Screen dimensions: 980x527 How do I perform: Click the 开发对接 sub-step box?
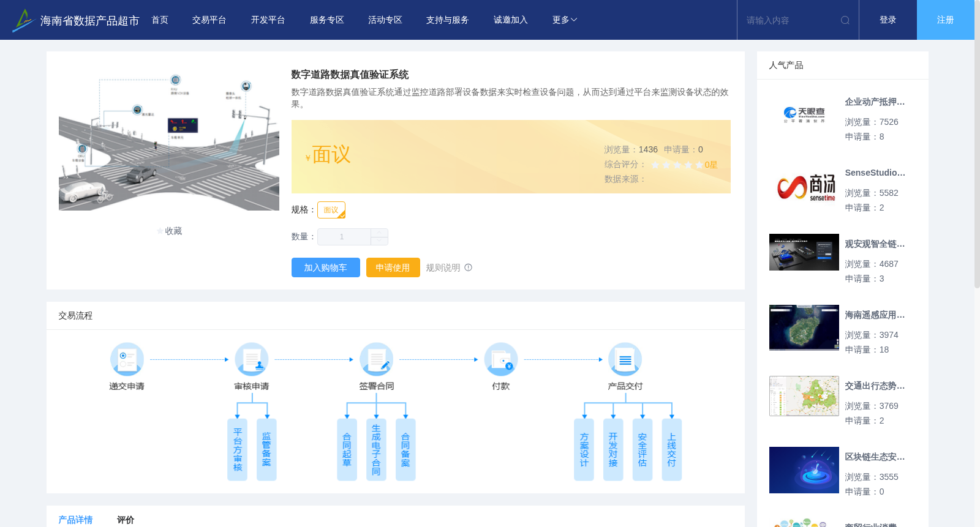pyautogui.click(x=613, y=449)
